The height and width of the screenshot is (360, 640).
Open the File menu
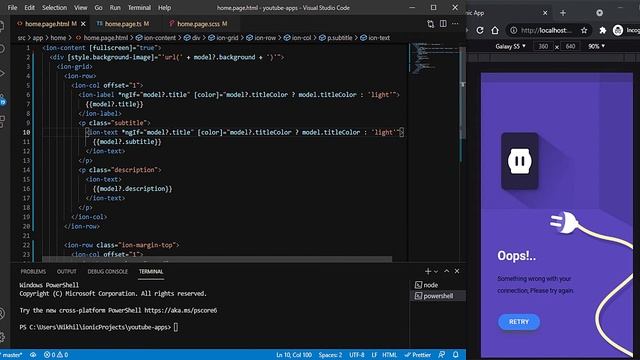point(12,7)
